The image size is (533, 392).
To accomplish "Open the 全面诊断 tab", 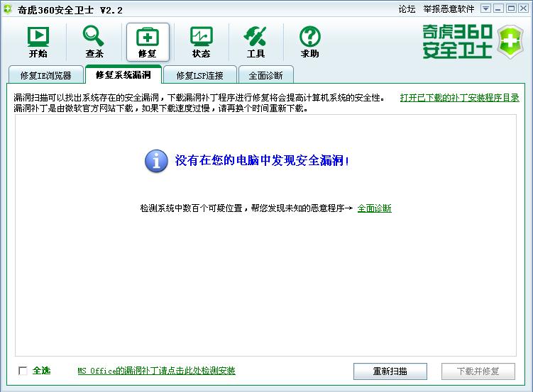I will [x=266, y=74].
